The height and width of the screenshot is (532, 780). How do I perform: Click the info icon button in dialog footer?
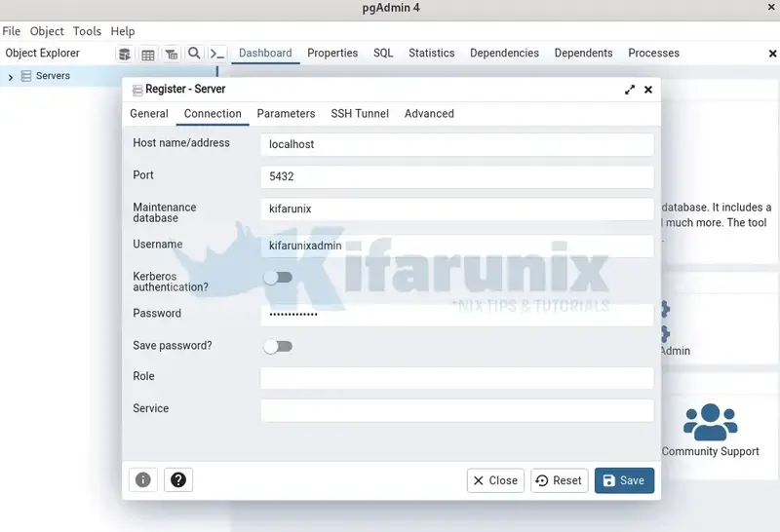pyautogui.click(x=142, y=479)
